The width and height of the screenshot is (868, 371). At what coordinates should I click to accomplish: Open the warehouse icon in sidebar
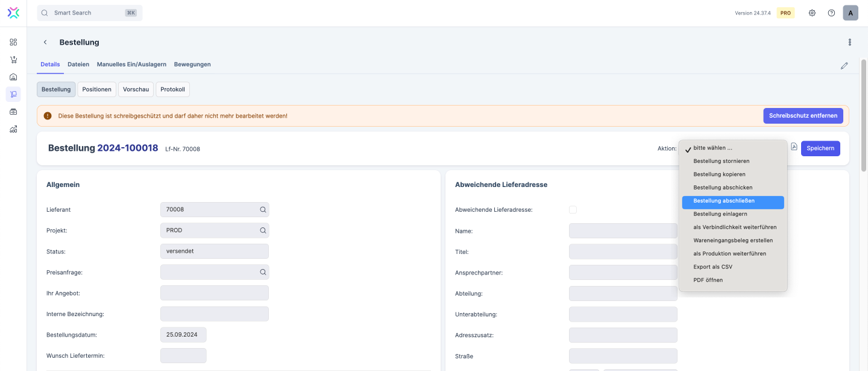point(13,77)
